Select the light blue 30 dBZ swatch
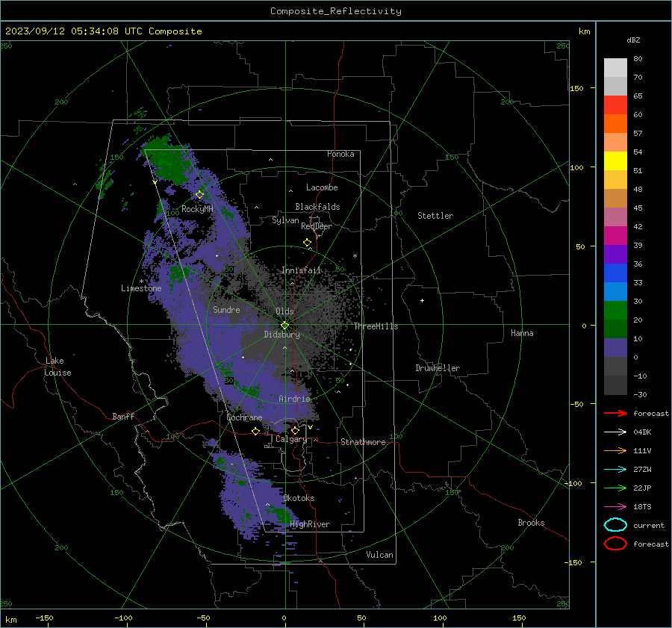 click(615, 291)
